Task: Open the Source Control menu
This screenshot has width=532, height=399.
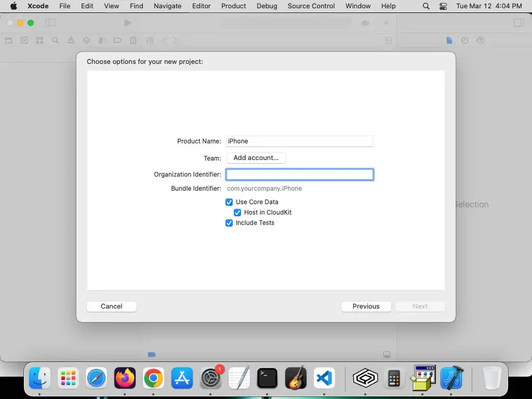Action: [x=311, y=6]
